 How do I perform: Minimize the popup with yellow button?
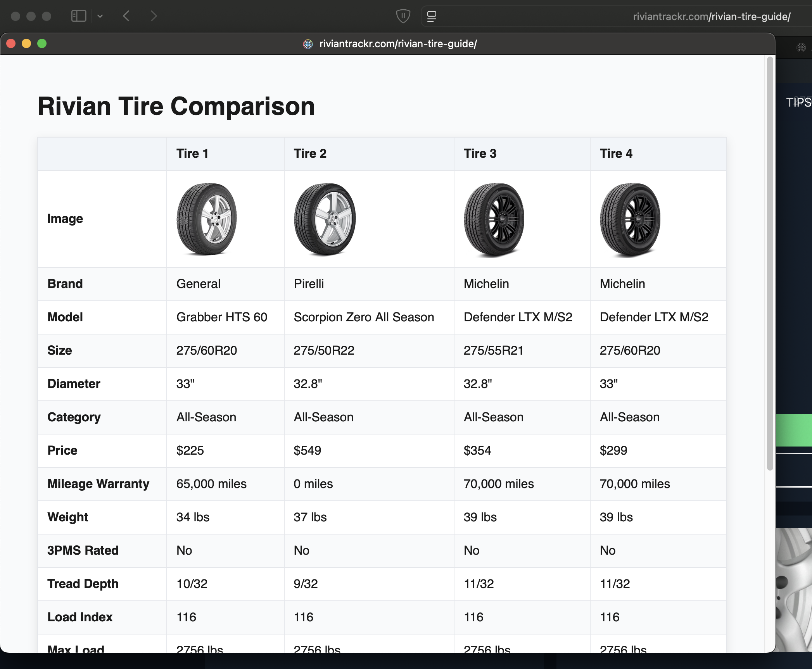pyautogui.click(x=26, y=43)
